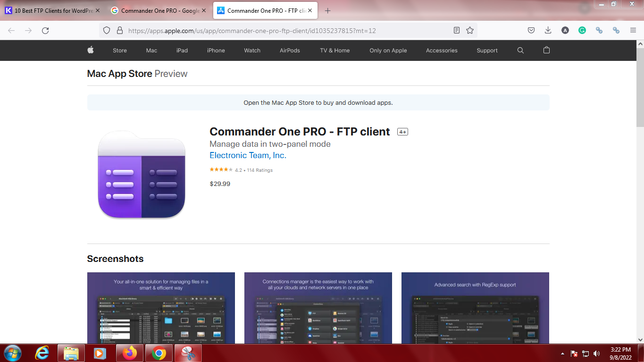644x362 pixels.
Task: Open the 'Advanced search with RegExp' screenshot thumbnail
Action: pos(475,308)
